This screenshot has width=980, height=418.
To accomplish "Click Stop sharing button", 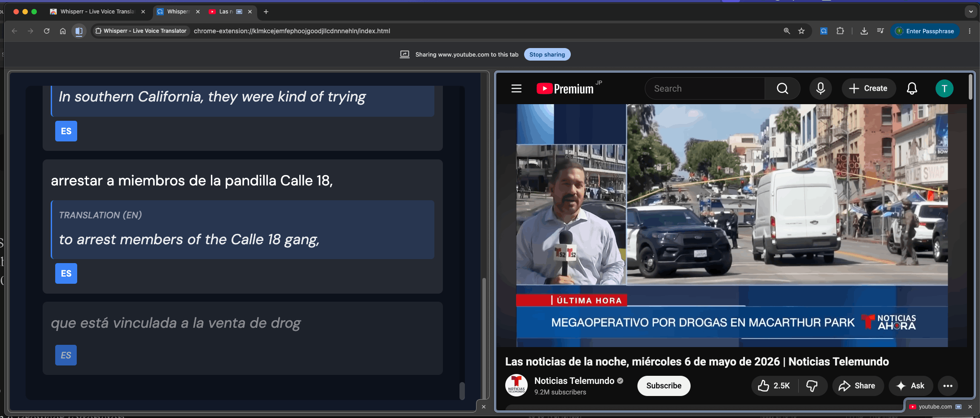I will (547, 54).
